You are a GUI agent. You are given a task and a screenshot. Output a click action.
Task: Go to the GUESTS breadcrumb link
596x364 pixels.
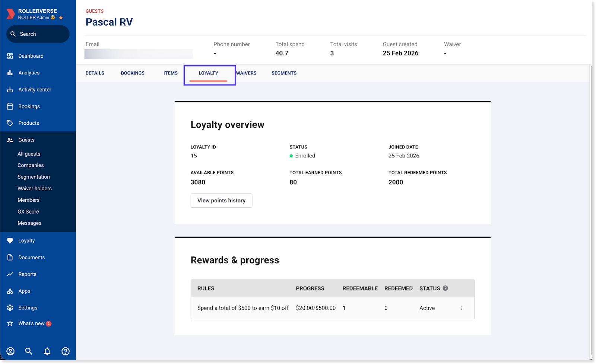95,11
